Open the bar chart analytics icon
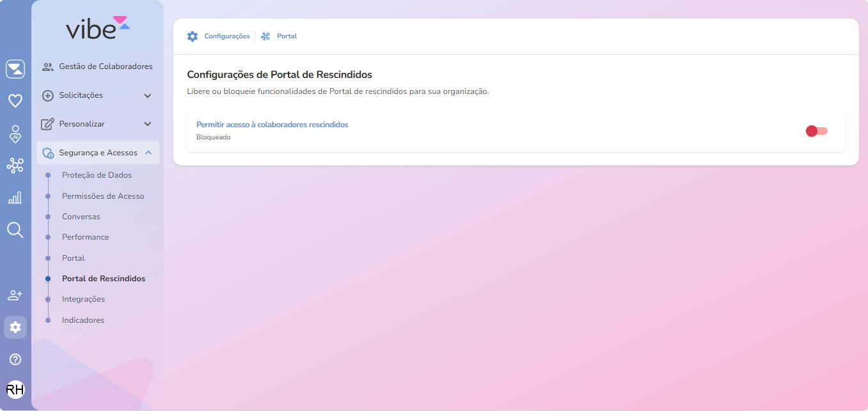Viewport: 868px width, 411px height. tap(15, 198)
